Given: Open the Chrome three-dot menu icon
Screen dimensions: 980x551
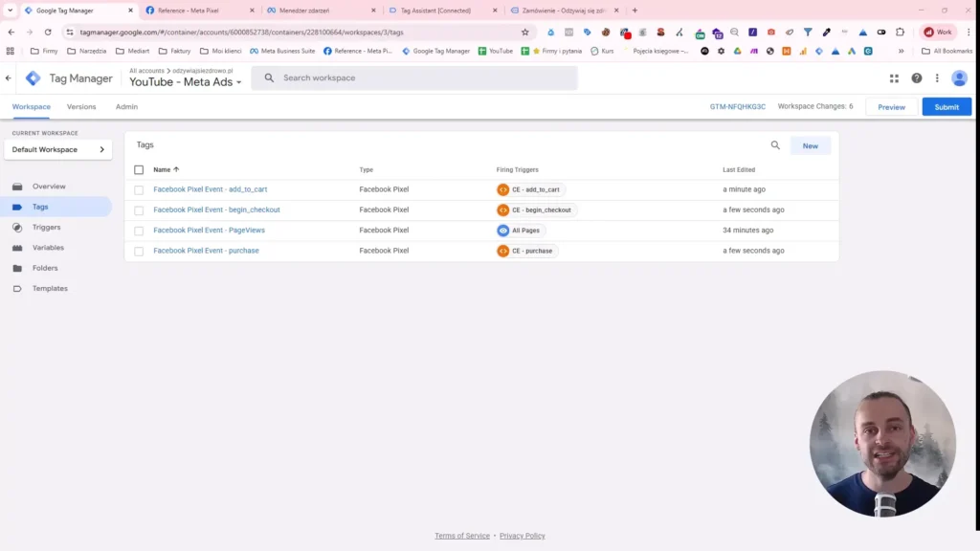Looking at the screenshot, I should 969,32.
